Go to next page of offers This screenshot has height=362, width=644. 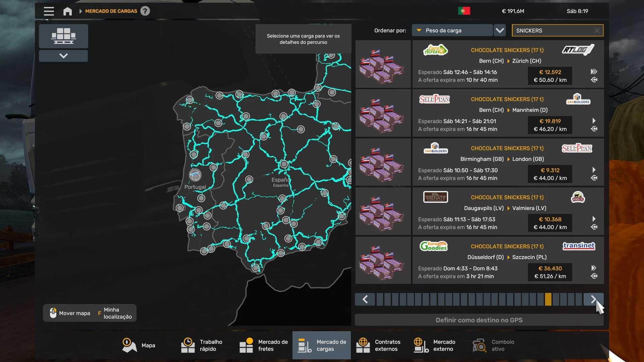click(593, 299)
